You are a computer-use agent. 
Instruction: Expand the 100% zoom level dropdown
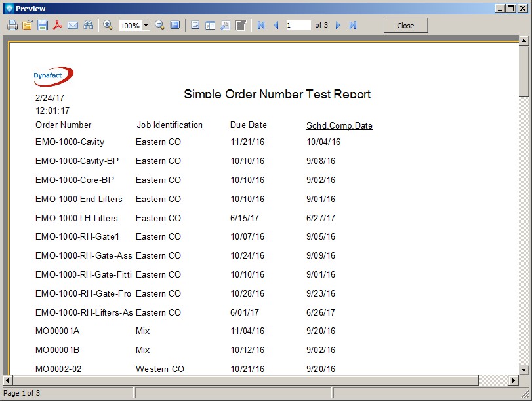pyautogui.click(x=146, y=26)
